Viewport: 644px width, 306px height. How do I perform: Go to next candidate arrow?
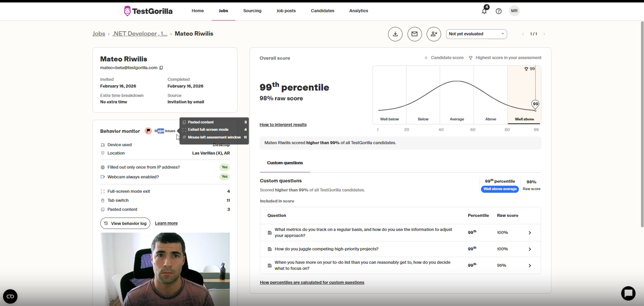tap(544, 34)
